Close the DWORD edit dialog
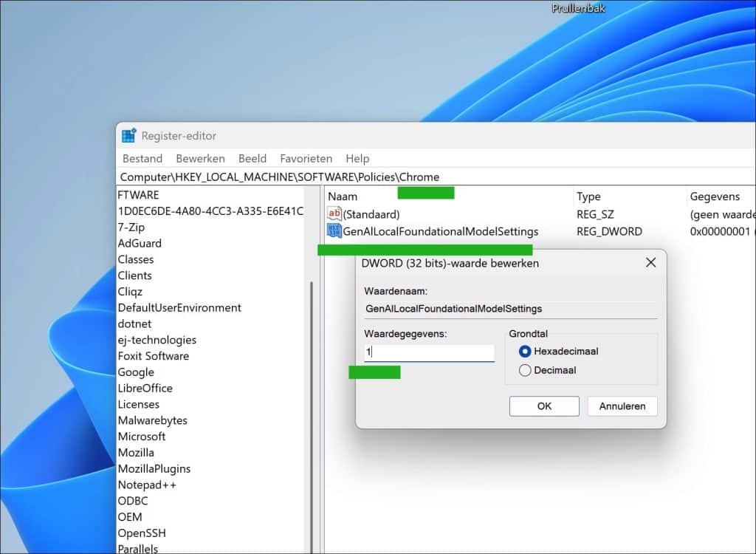Screen dimensions: 756x554 [650, 262]
